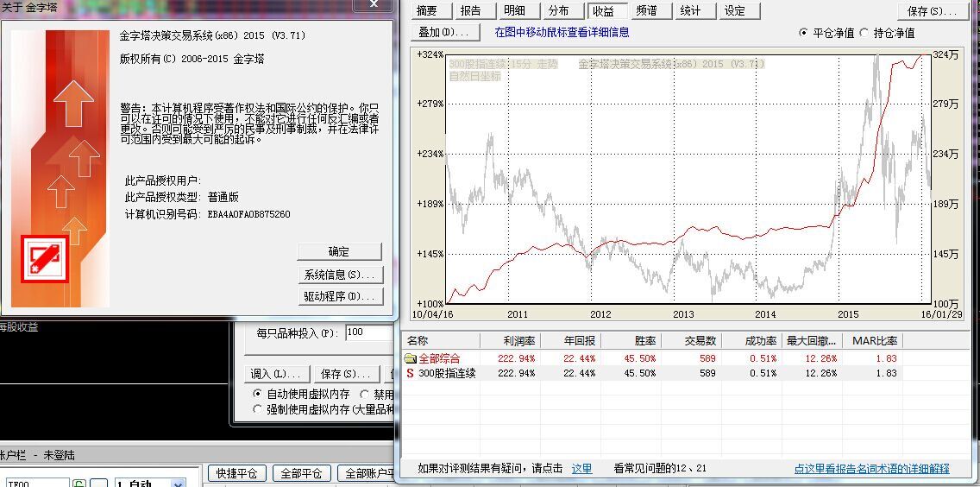Sort by 年回报 column header
The height and width of the screenshot is (487, 980).
(570, 341)
